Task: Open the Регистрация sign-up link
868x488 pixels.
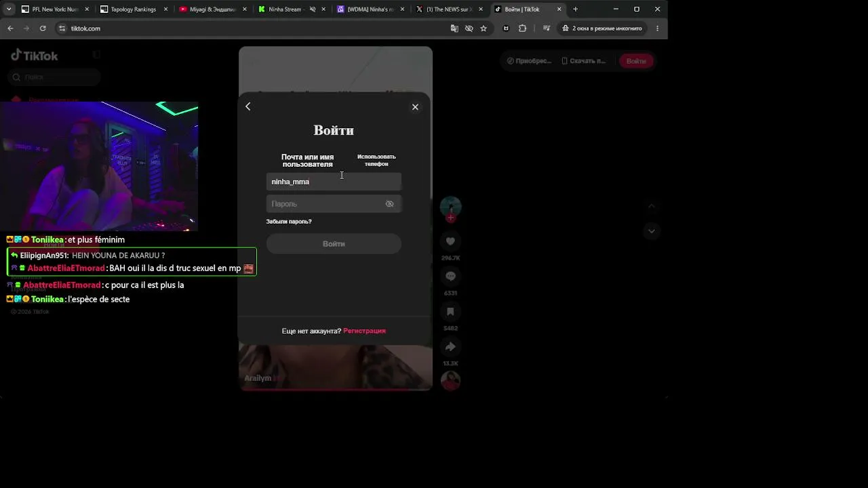Action: (364, 331)
